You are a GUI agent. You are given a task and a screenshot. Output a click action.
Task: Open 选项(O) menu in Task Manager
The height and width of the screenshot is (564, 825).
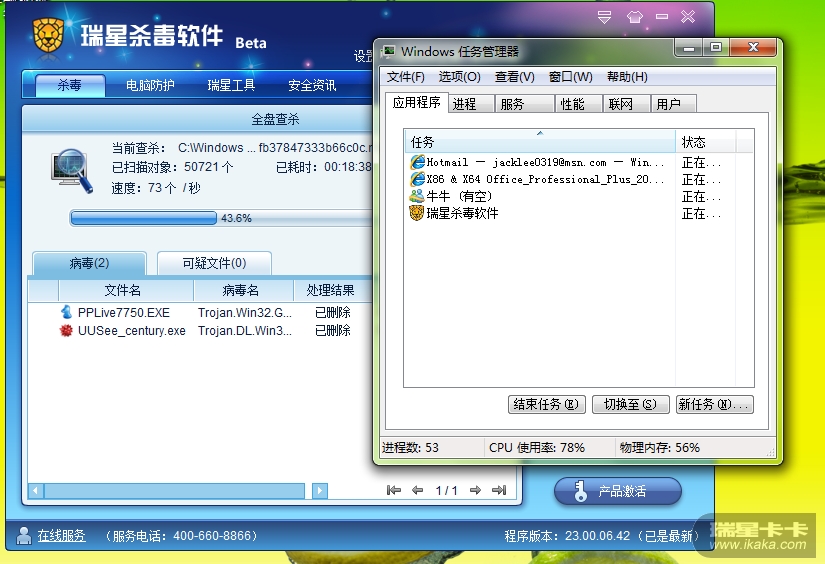pyautogui.click(x=460, y=77)
